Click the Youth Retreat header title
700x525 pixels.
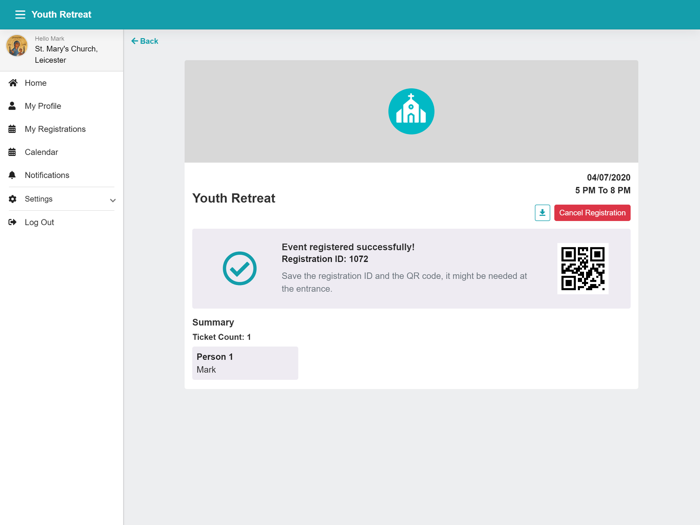(61, 14)
